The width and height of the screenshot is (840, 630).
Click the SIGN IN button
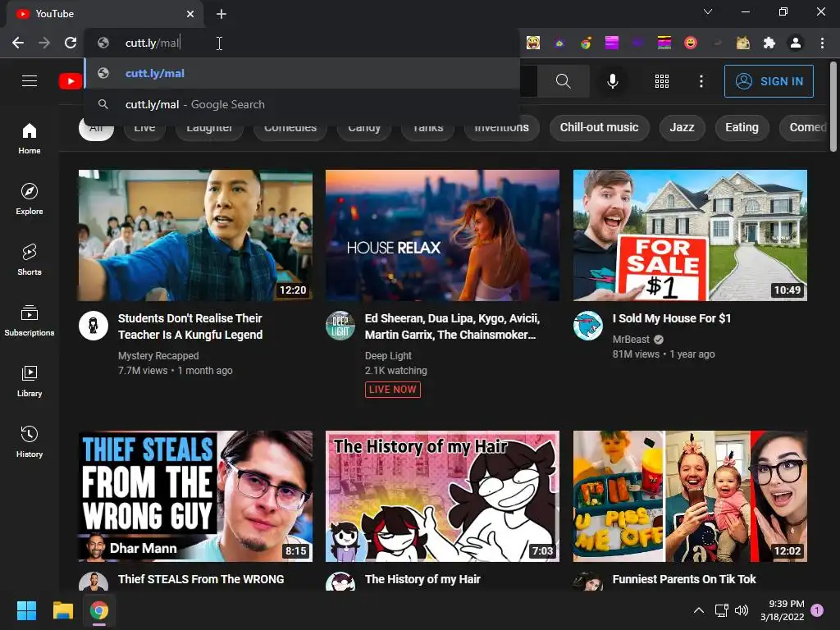769,81
